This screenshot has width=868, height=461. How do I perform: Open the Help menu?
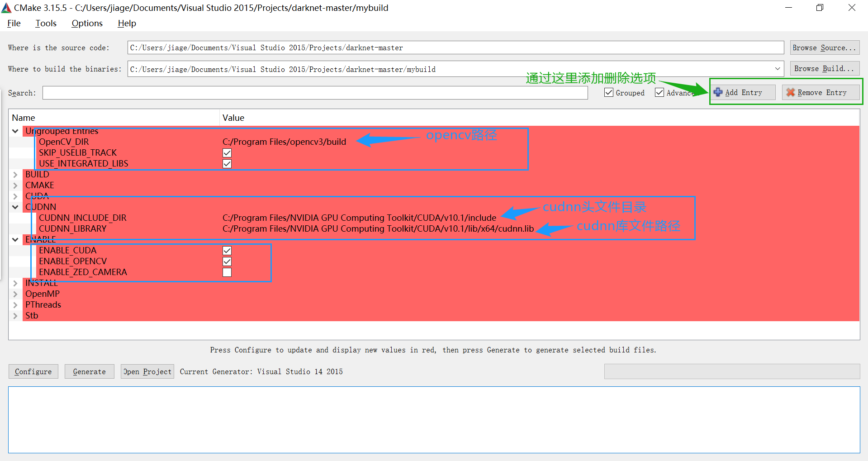[127, 23]
